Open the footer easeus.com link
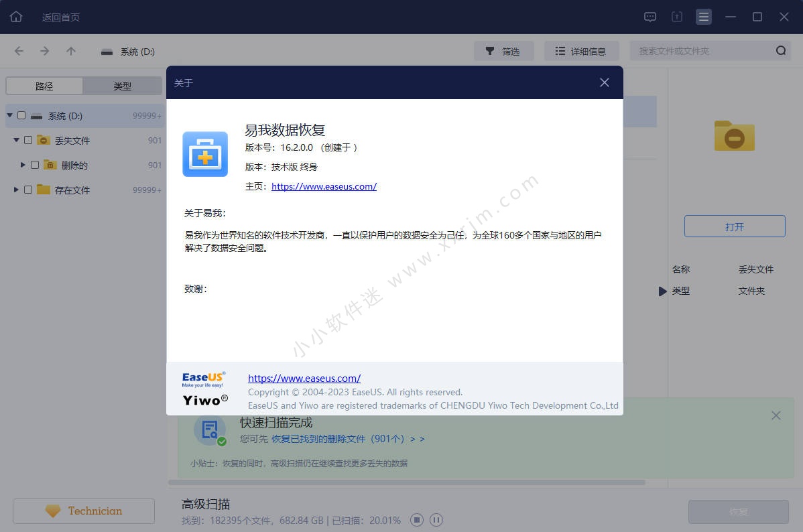 pos(304,379)
